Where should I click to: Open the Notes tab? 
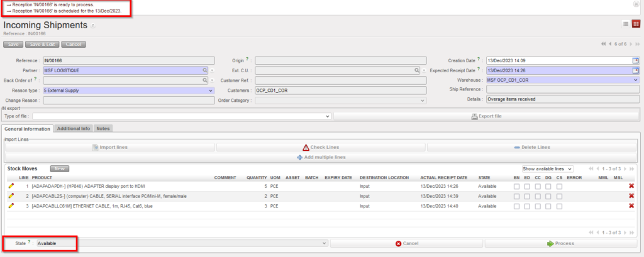coord(103,128)
